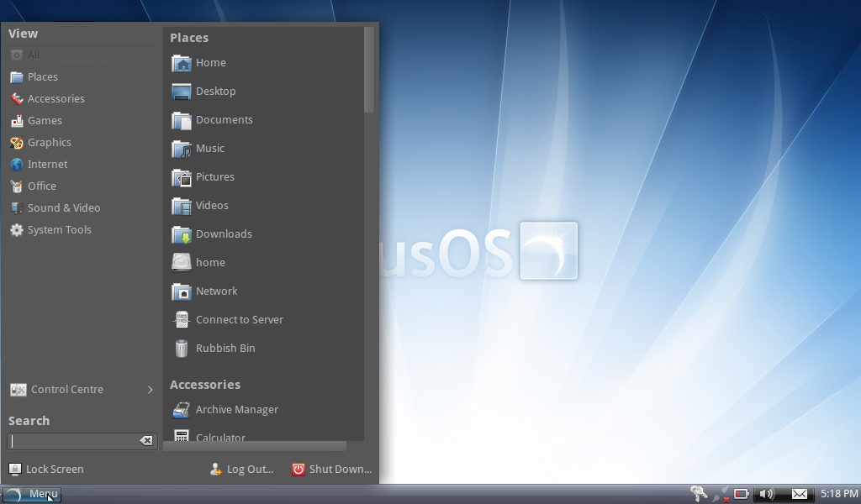Click the vertical scrollbar in applications list
Viewport: 861px width, 504px height.
coord(369,70)
